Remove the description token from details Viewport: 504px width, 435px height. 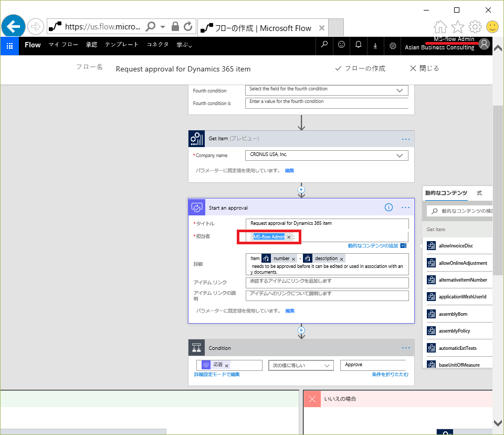(342, 259)
